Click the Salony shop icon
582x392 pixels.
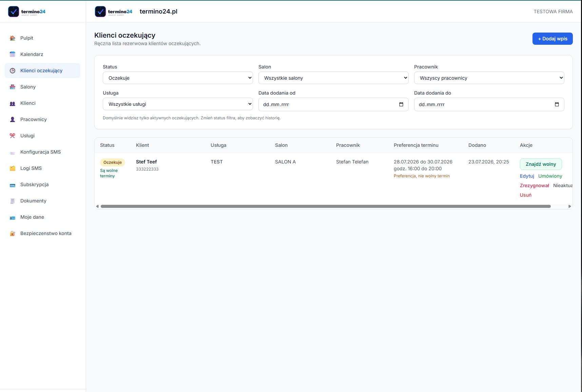click(13, 87)
